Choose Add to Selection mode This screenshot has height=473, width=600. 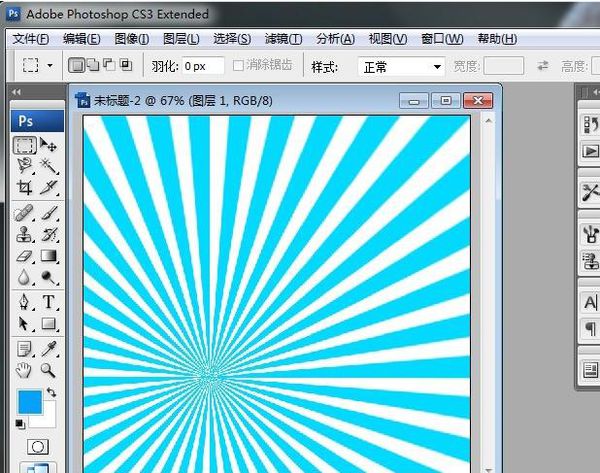point(93,65)
